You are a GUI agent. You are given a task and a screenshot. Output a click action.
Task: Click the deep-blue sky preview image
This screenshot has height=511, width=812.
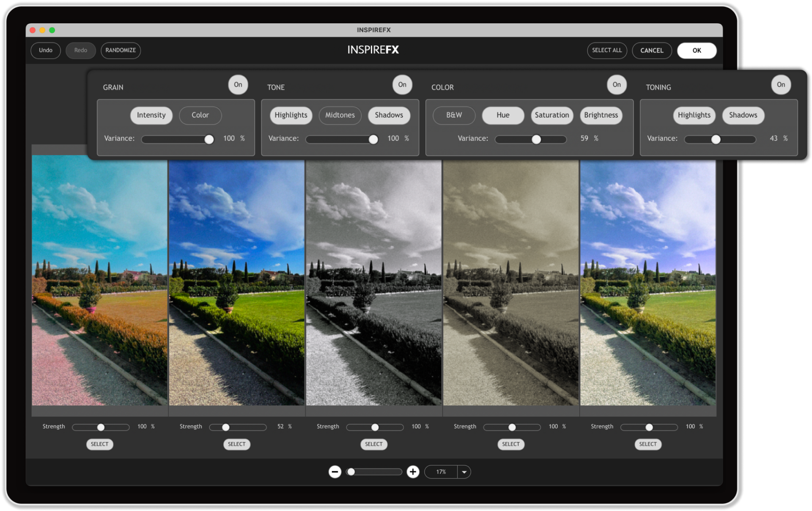[x=237, y=283]
